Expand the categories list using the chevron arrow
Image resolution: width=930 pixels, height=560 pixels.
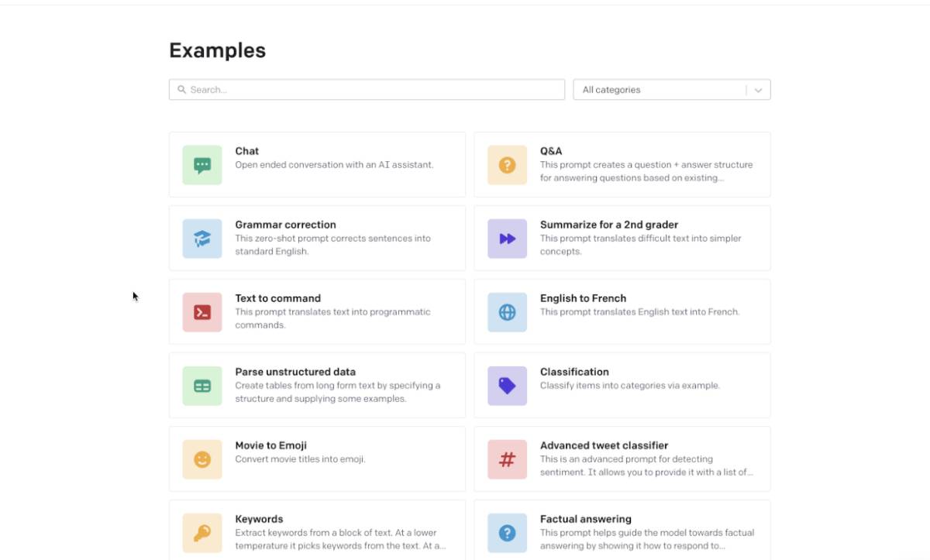click(758, 90)
